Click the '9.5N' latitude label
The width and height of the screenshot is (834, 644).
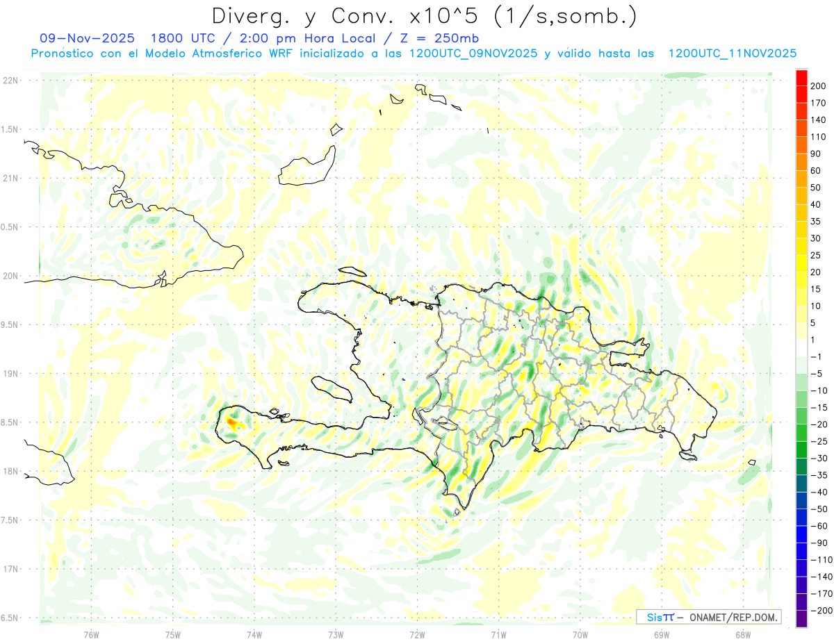click(9, 324)
